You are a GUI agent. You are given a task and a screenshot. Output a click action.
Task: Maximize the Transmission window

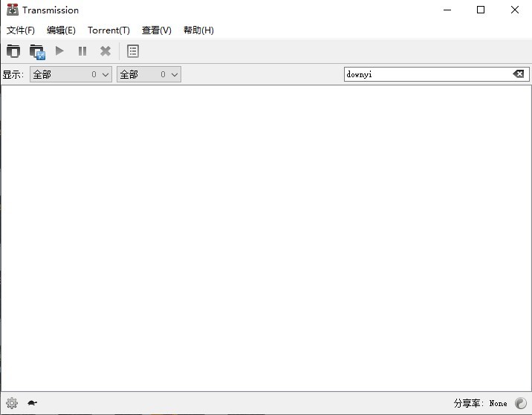click(481, 10)
